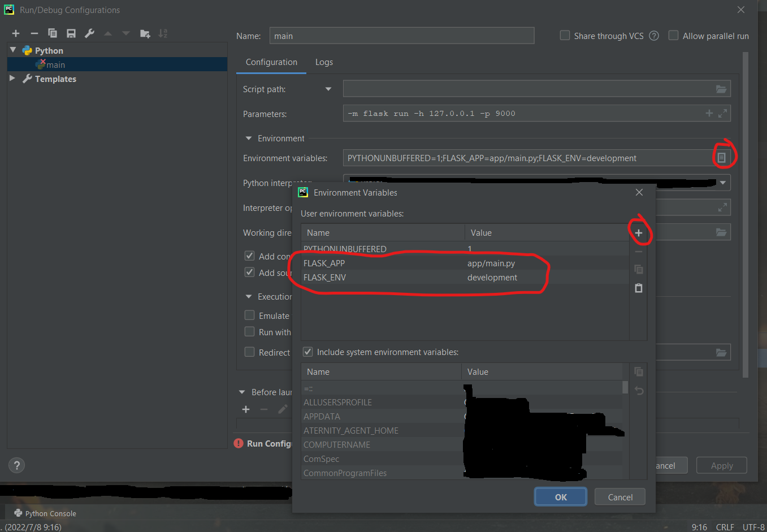
Task: Enable Run with Python Console checkbox
Action: [249, 332]
